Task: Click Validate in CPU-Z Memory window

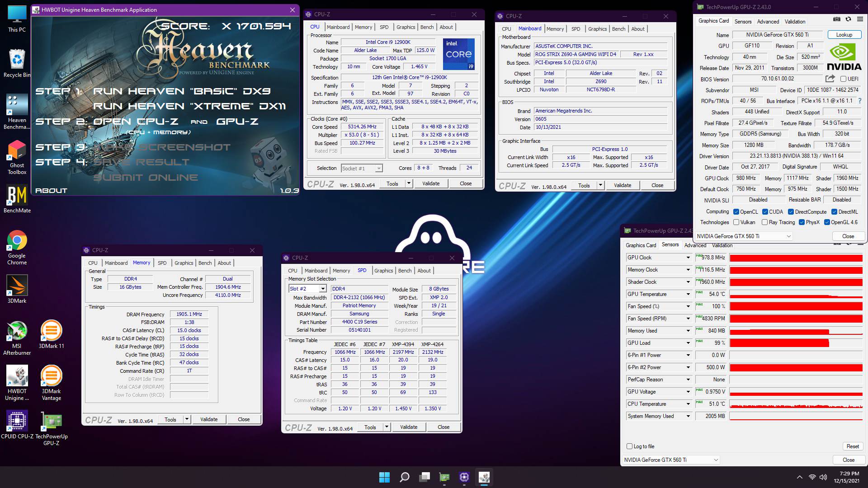Action: [209, 419]
